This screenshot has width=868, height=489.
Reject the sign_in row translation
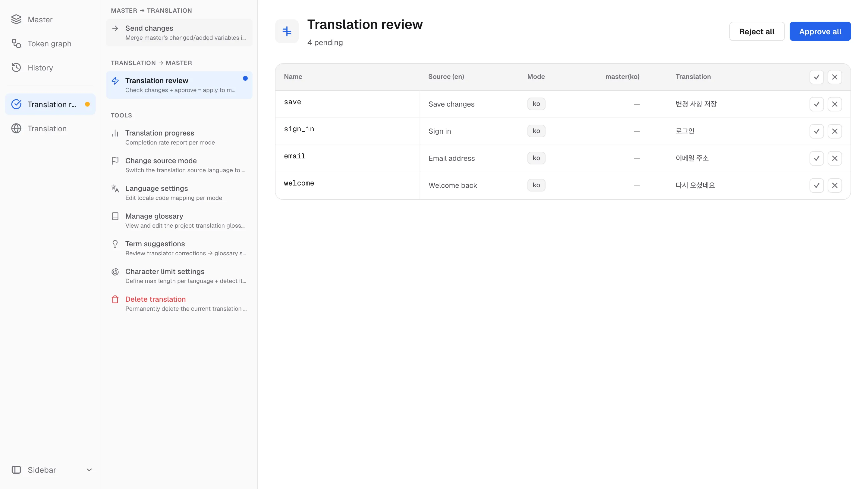[835, 131]
